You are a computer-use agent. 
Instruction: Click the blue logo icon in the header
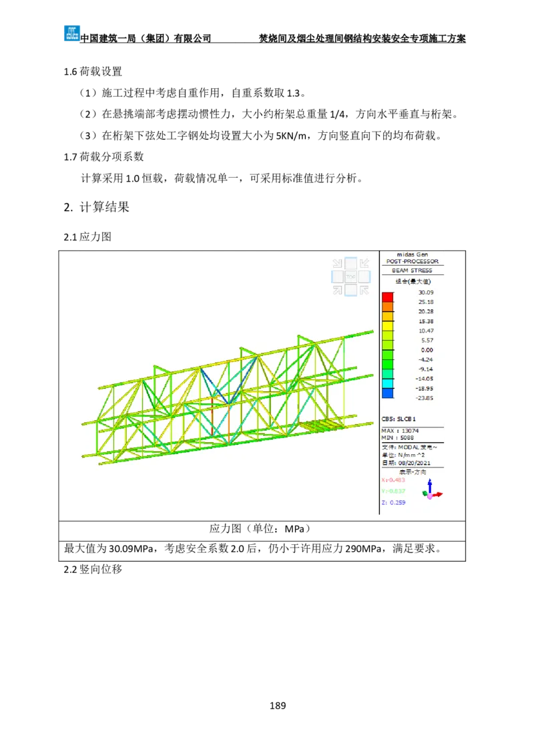[72, 32]
